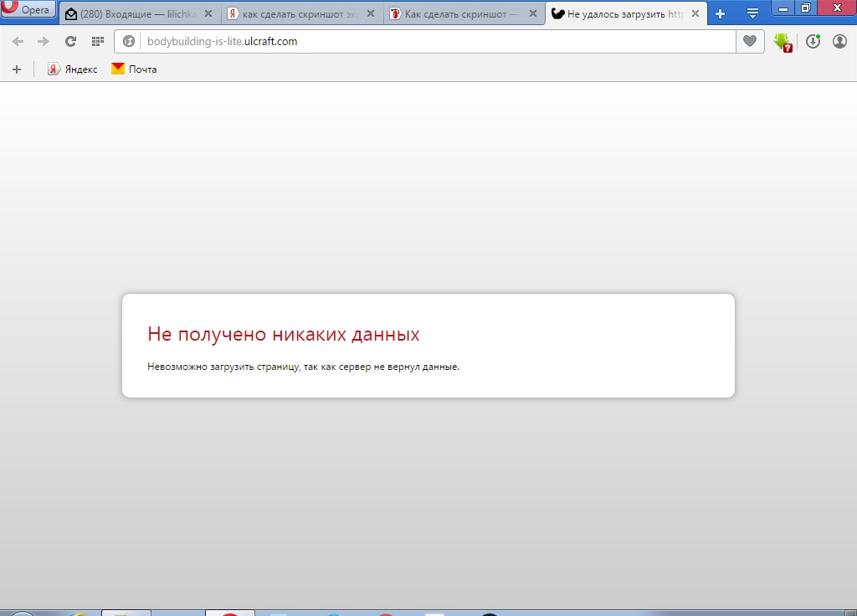This screenshot has height=616, width=857.
Task: Open the Яндекс bookmark
Action: pos(72,69)
